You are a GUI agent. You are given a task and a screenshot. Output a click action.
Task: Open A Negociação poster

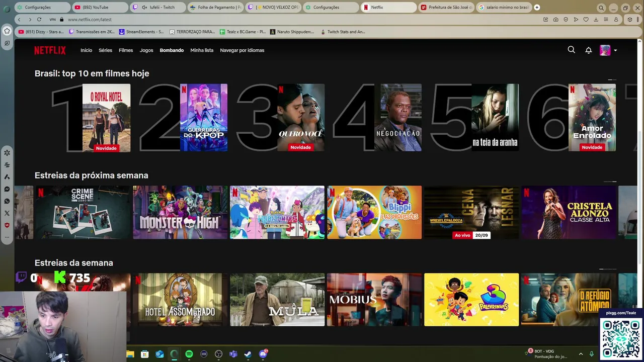point(398,118)
